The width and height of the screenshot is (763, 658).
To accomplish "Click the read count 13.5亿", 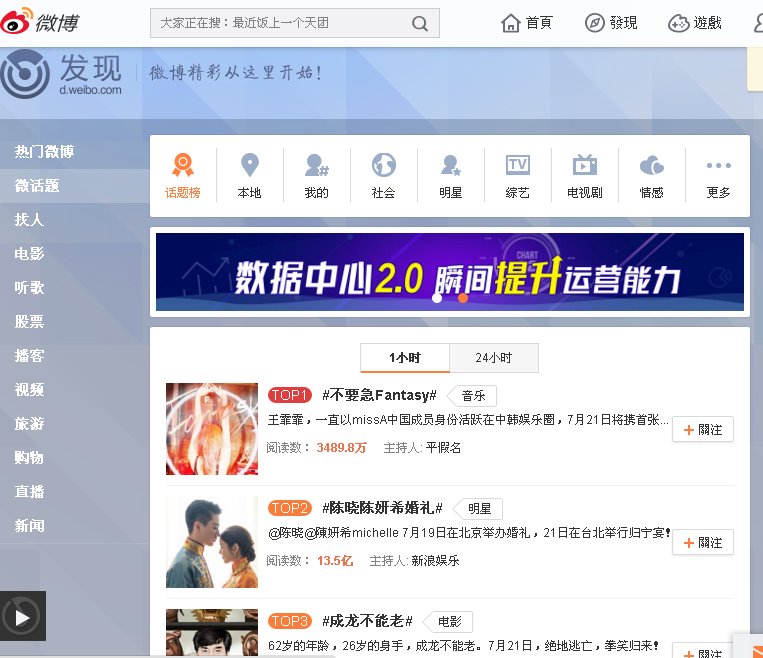I will (335, 561).
